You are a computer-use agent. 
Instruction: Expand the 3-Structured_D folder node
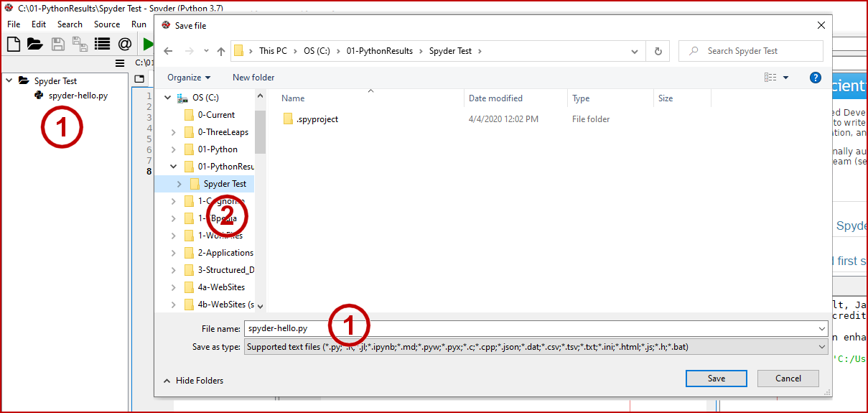173,270
